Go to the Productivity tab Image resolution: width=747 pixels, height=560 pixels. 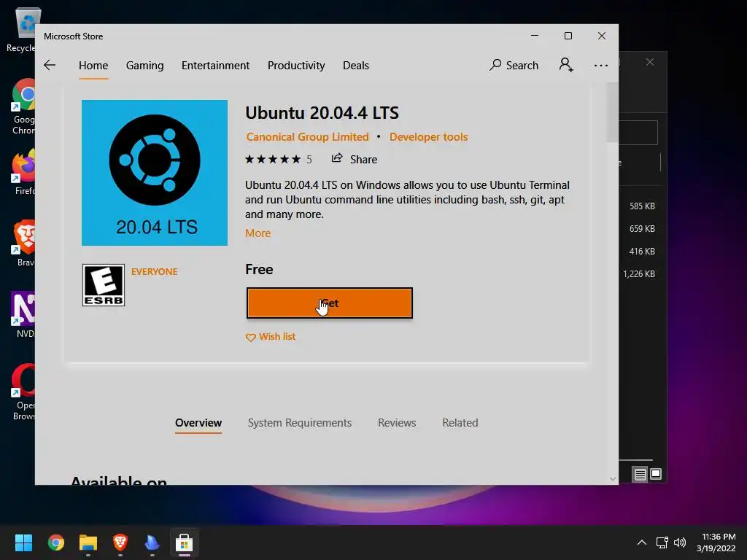296,65
